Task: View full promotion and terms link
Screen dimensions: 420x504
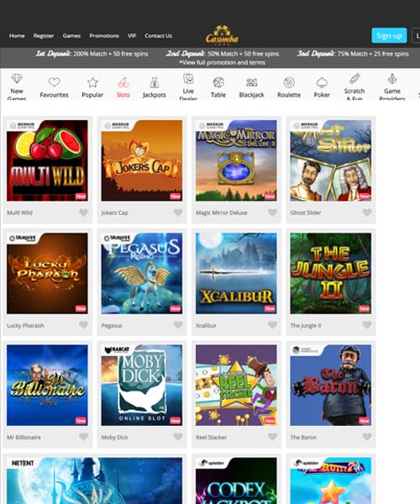Action: click(x=223, y=62)
